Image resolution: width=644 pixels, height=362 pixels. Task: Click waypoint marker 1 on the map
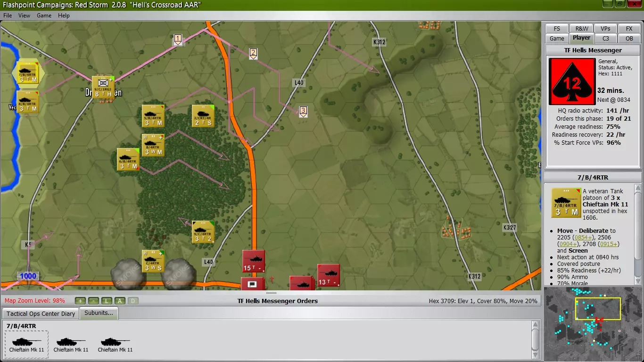click(x=178, y=39)
